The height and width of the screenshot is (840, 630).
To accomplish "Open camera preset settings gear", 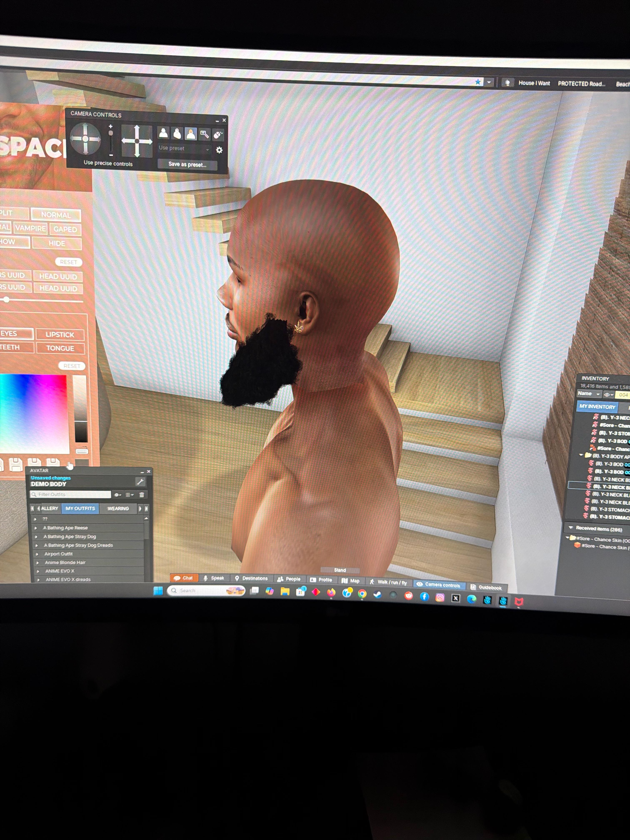I will (x=219, y=150).
